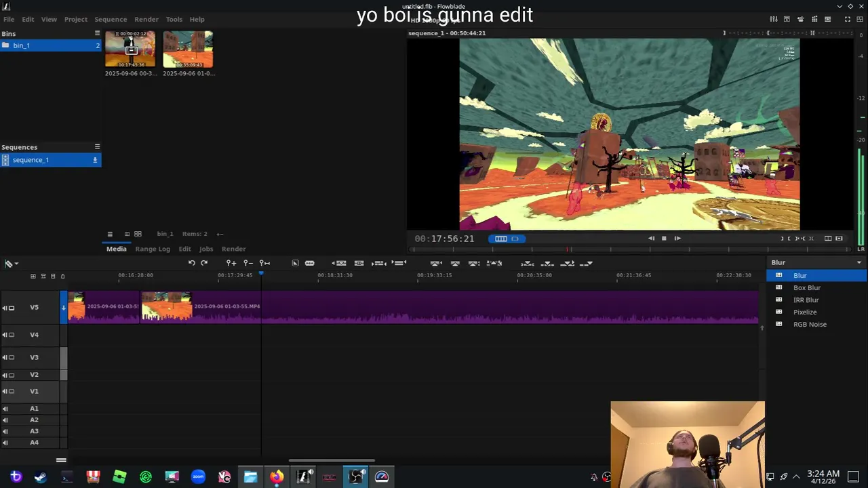Fit timeline zoom to sequence length
The image size is (868, 488).
(264, 263)
